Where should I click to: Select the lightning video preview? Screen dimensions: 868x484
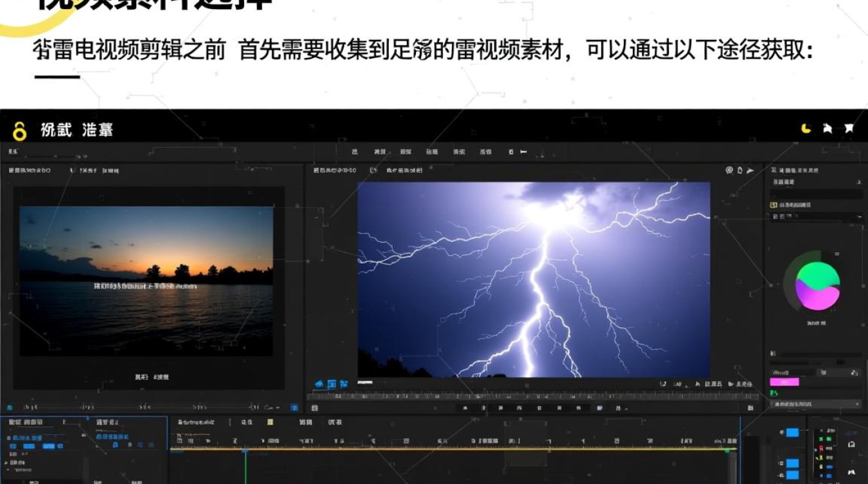pos(533,279)
